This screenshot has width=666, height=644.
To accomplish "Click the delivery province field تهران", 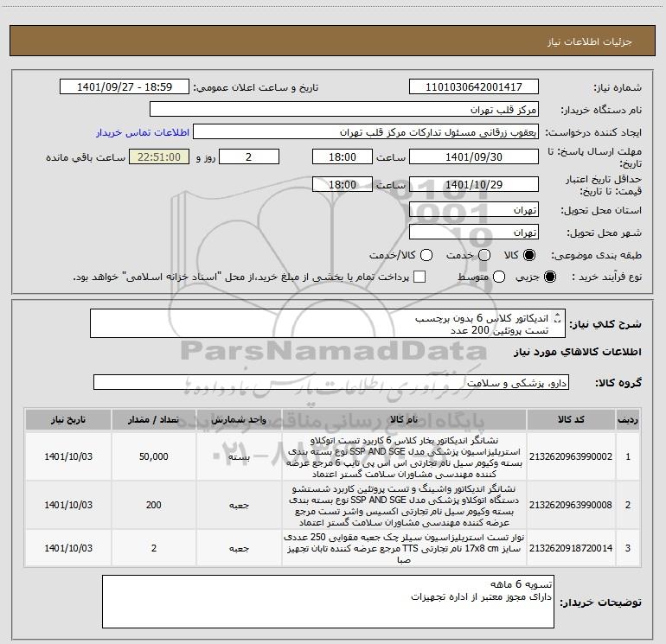I will coord(474,210).
